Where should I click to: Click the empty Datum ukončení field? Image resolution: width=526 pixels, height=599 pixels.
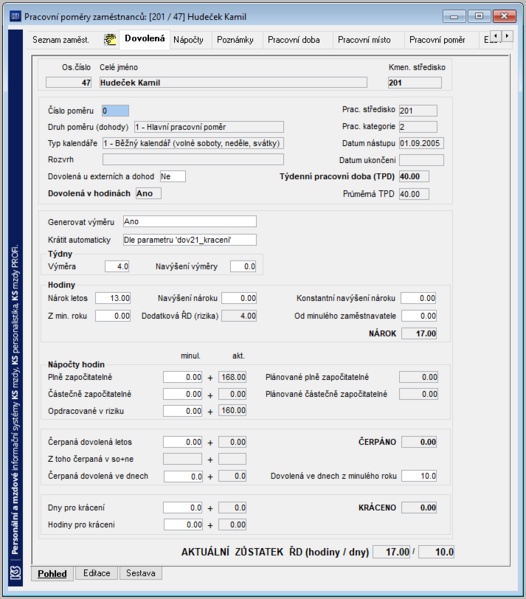(x=421, y=160)
